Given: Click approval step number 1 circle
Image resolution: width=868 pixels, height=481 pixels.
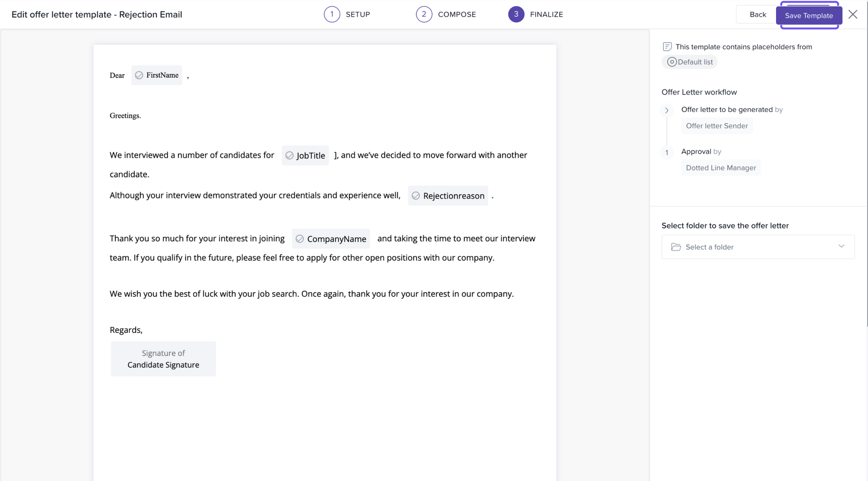Looking at the screenshot, I should tap(666, 152).
